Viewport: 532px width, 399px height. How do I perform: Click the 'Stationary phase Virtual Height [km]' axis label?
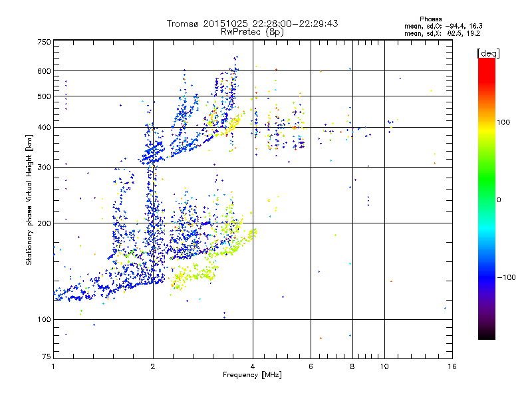point(29,199)
